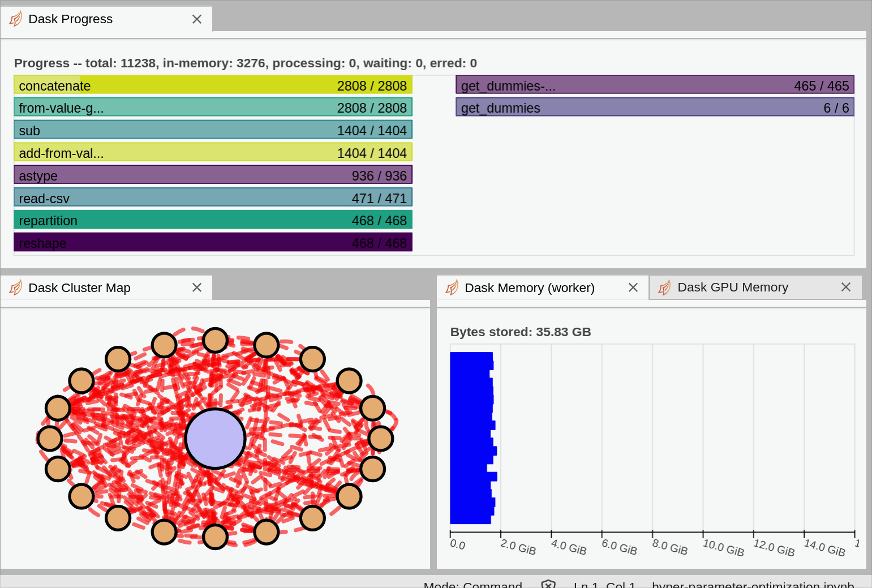Viewport: 872px width, 588px height.
Task: Click the sub progress bar
Action: coord(213,130)
